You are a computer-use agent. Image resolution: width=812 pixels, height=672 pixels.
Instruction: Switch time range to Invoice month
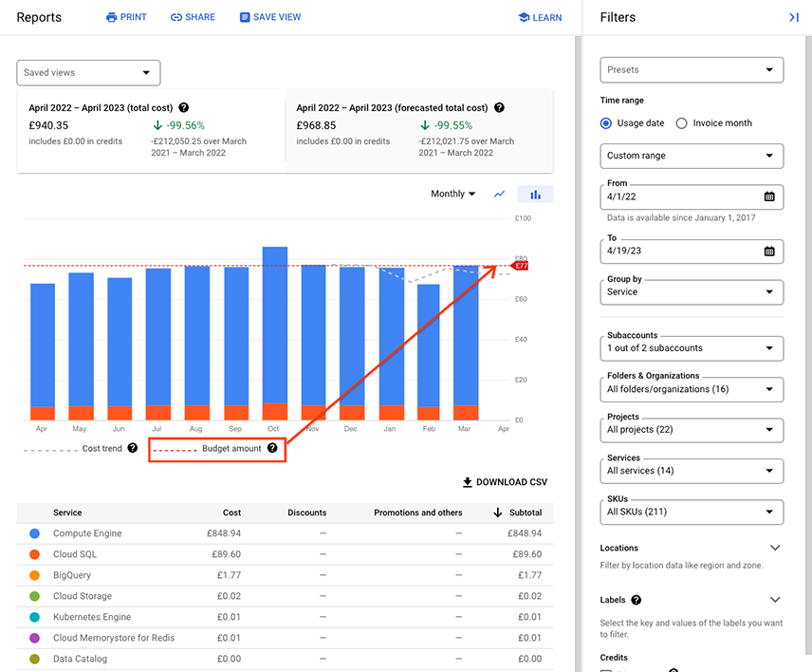(680, 124)
